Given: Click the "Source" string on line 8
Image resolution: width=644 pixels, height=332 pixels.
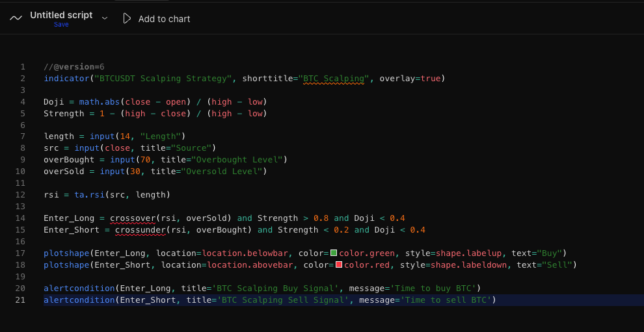Looking at the screenshot, I should (x=191, y=147).
